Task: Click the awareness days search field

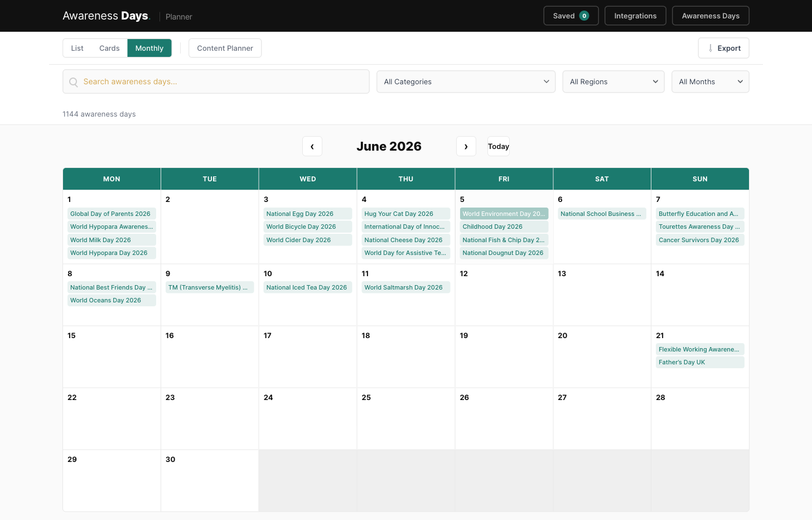Action: (x=216, y=81)
